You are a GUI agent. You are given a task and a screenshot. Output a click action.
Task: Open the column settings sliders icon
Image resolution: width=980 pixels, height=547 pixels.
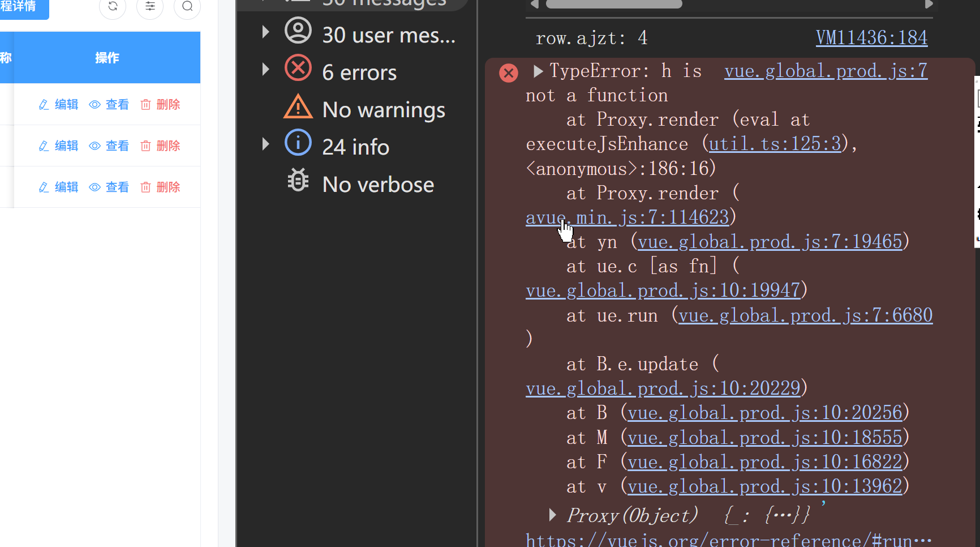tap(150, 7)
